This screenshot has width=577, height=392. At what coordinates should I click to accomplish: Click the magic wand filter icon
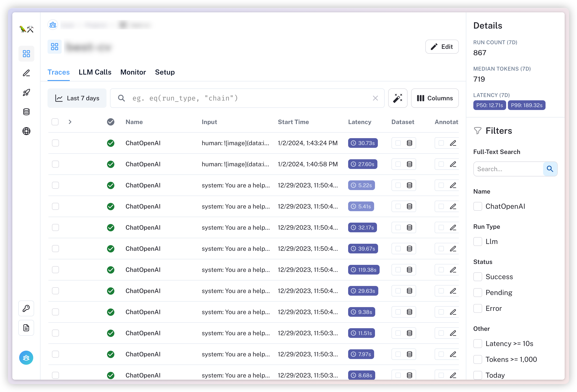click(397, 98)
